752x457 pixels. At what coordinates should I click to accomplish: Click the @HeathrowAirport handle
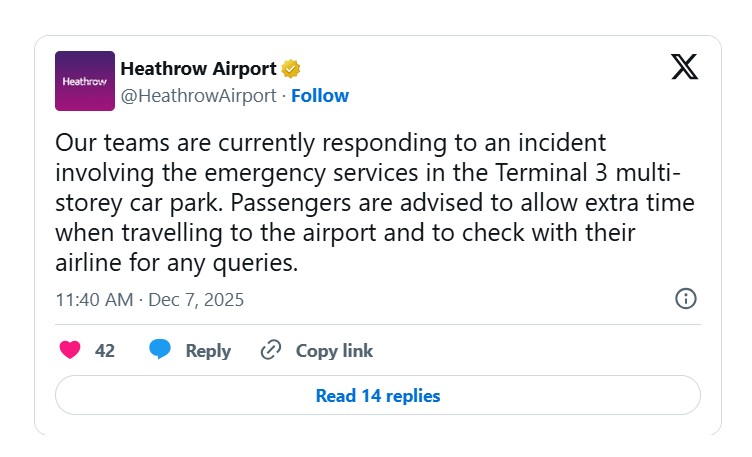coord(198,96)
